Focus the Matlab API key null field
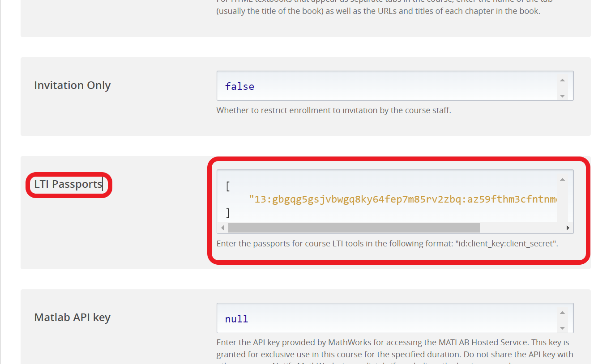Screen dimensions: 611x364 (x=236, y=319)
